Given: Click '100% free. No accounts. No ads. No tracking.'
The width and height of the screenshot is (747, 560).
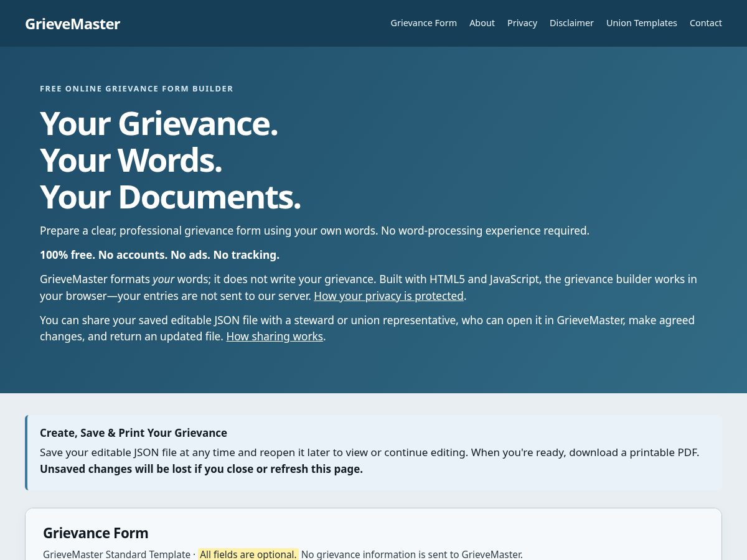Looking at the screenshot, I should point(159,255).
